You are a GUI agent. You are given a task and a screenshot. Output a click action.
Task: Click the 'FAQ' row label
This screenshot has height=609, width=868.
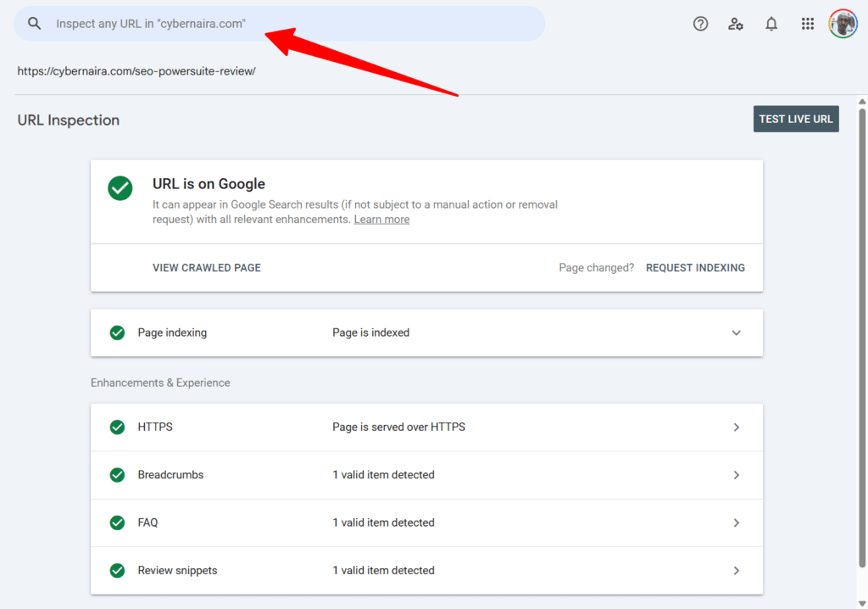(x=147, y=522)
